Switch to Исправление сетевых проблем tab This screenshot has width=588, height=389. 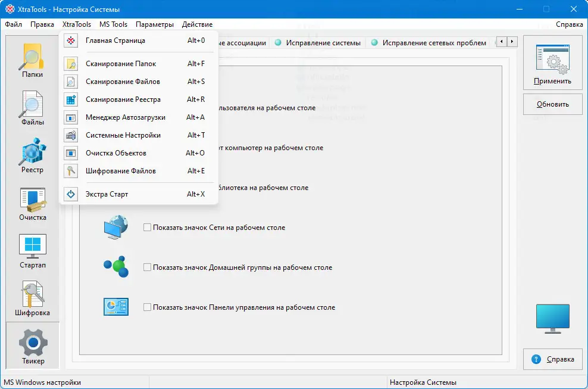(429, 43)
